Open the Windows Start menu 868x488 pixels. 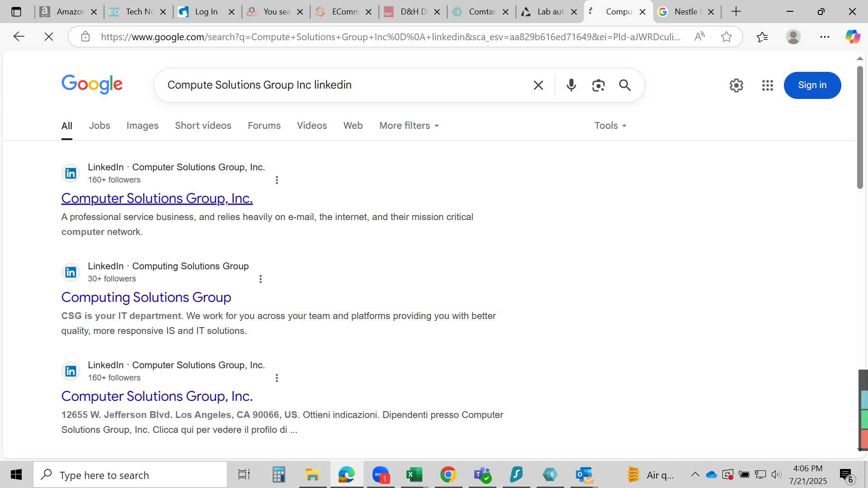pos(16,475)
